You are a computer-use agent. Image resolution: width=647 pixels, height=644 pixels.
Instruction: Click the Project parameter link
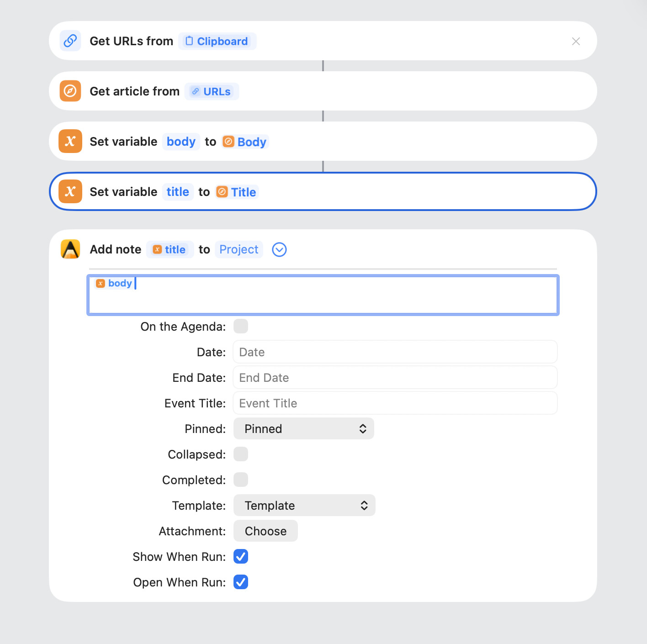(239, 249)
